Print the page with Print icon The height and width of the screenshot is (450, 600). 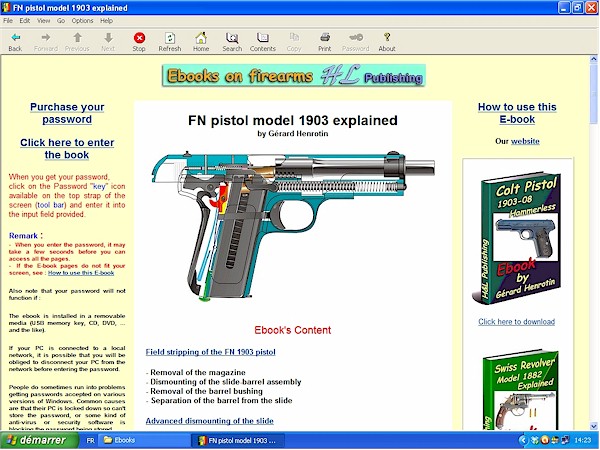coord(324,38)
